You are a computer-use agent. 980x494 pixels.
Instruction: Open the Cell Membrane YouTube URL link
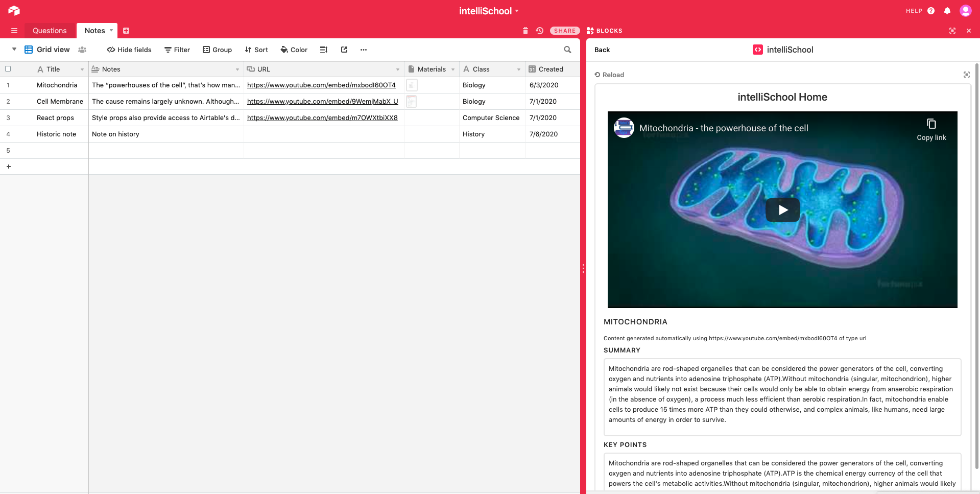[x=322, y=101]
